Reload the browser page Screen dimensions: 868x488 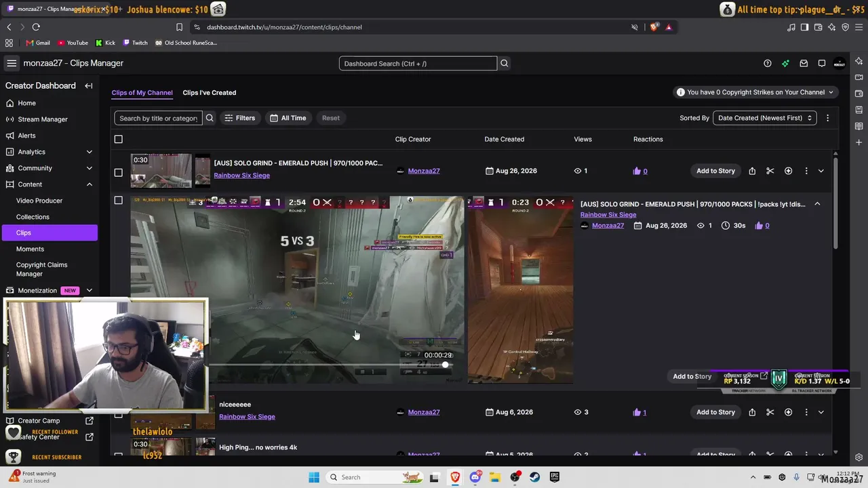(x=36, y=27)
